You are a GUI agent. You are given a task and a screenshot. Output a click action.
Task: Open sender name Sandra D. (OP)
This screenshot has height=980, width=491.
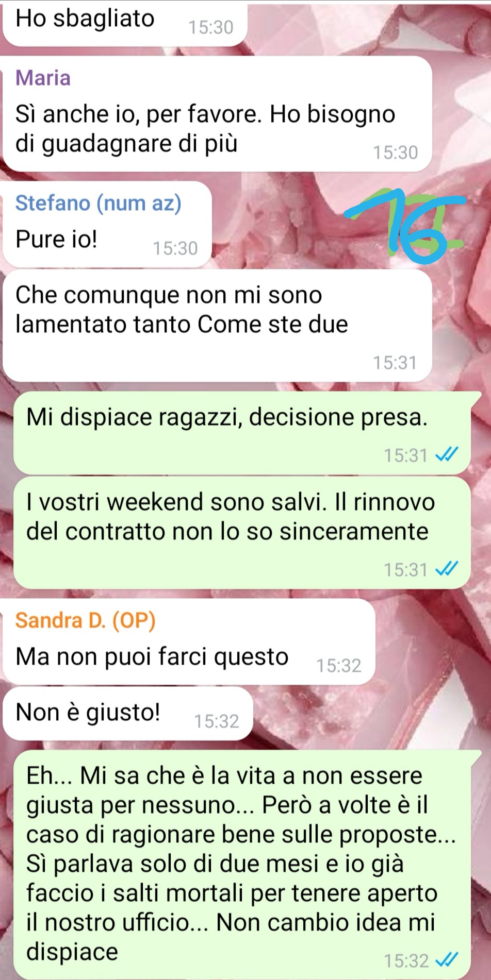pyautogui.click(x=85, y=620)
